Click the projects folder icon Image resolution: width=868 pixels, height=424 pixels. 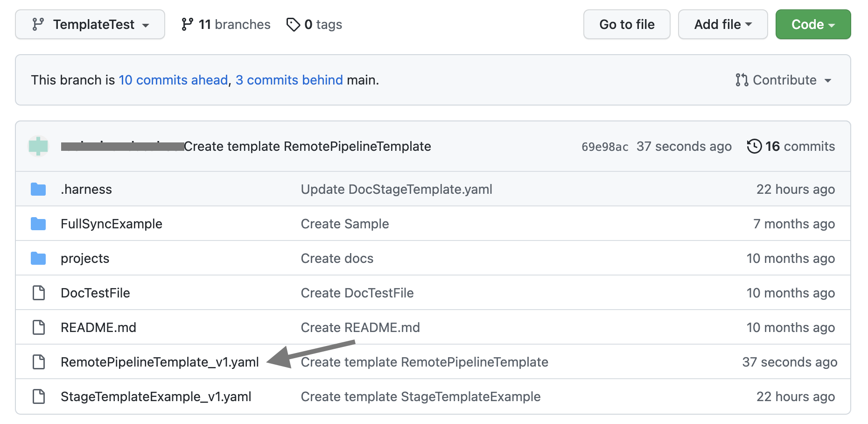coord(38,258)
